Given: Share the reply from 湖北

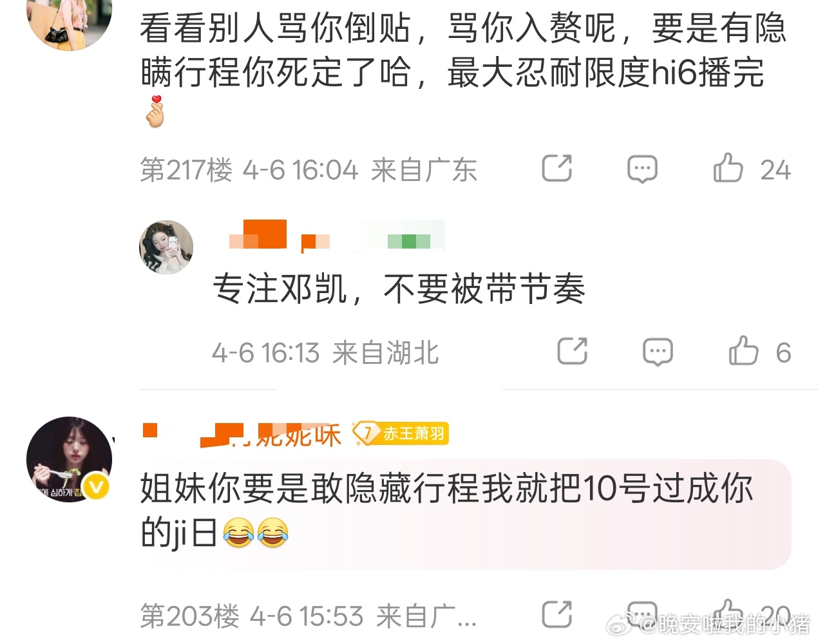Looking at the screenshot, I should (572, 352).
